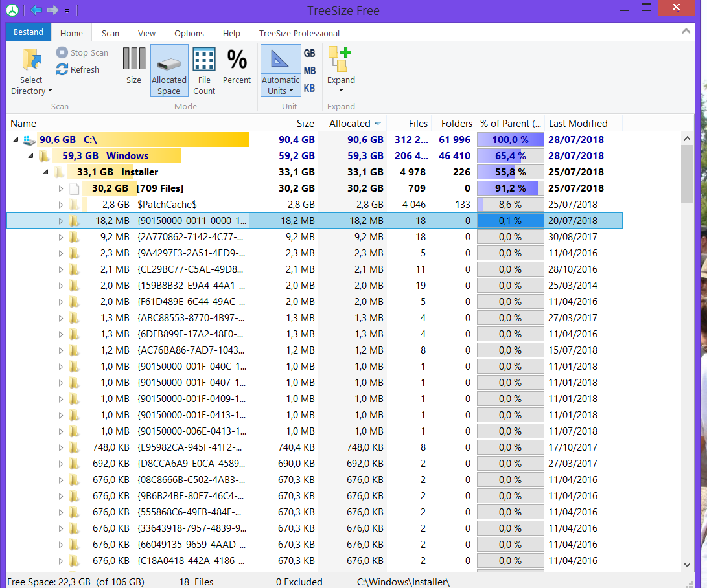Screen dimensions: 707x588
Task: Switch to the View ribbon tab
Action: (146, 33)
